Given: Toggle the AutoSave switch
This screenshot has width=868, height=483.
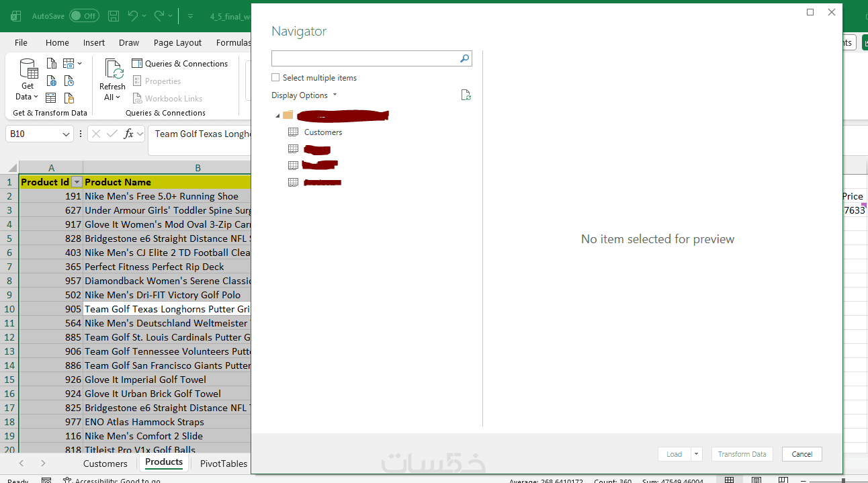Looking at the screenshot, I should click(85, 15).
